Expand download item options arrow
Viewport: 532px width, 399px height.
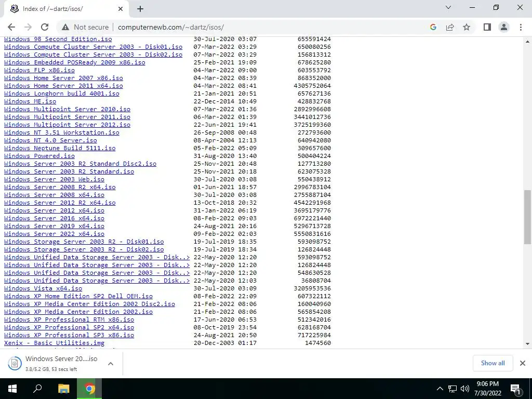[x=111, y=364]
